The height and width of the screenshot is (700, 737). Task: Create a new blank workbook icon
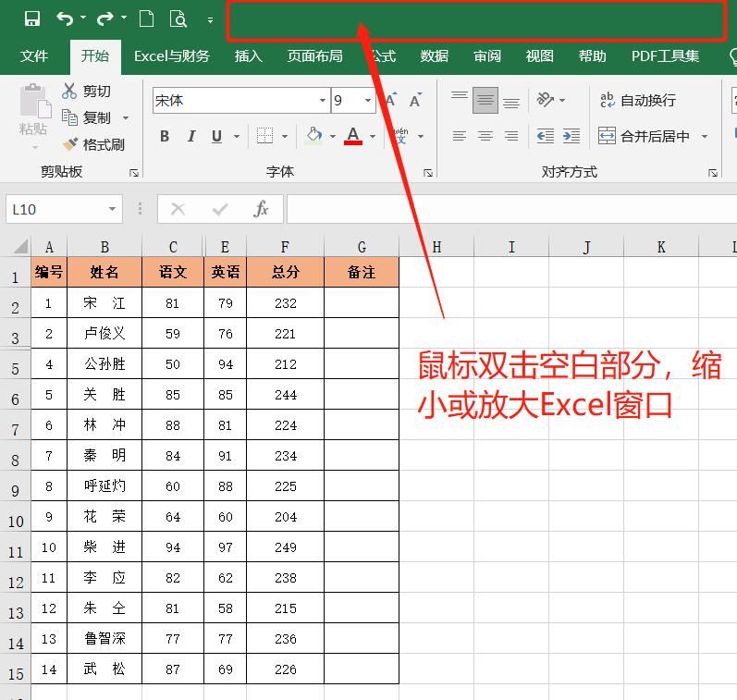click(x=147, y=18)
